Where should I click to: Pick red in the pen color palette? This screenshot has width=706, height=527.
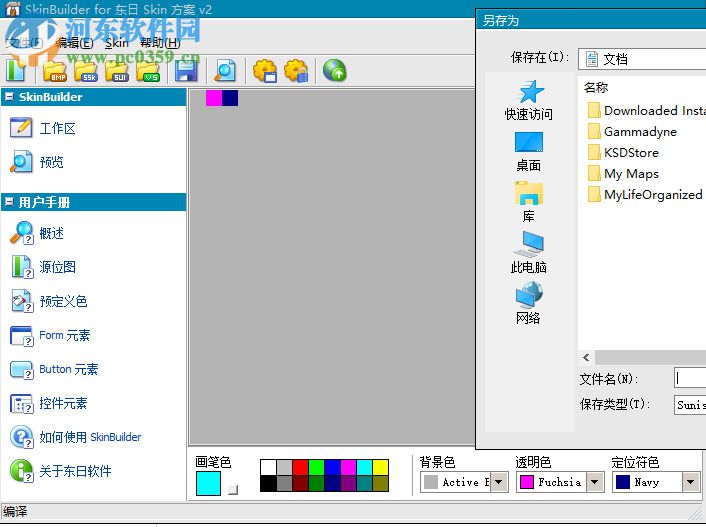point(300,468)
